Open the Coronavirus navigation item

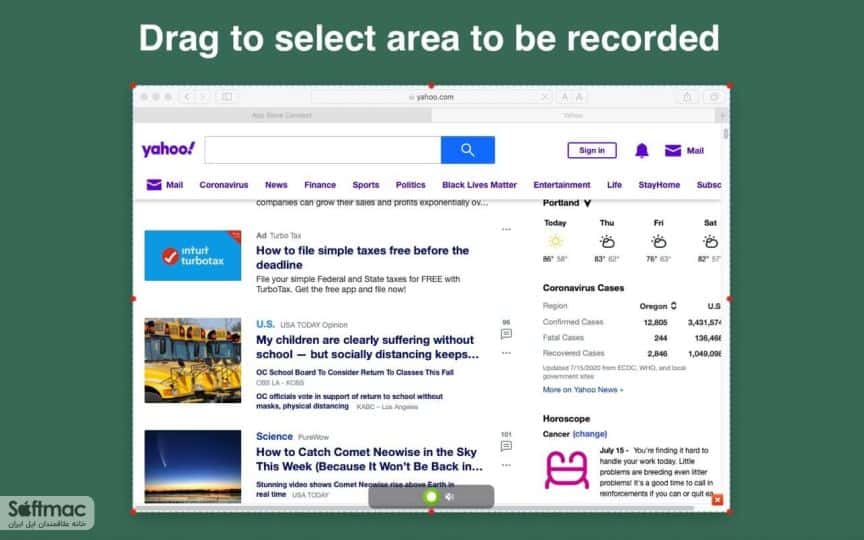click(x=224, y=185)
